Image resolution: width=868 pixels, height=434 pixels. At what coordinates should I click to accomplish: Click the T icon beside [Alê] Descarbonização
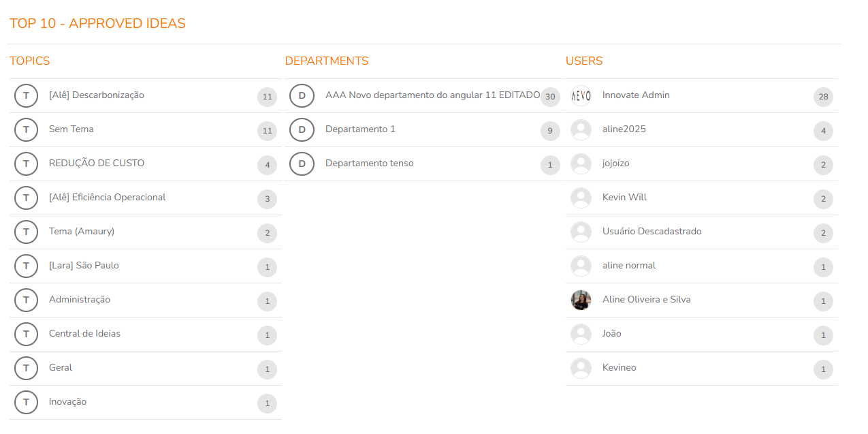click(x=26, y=96)
